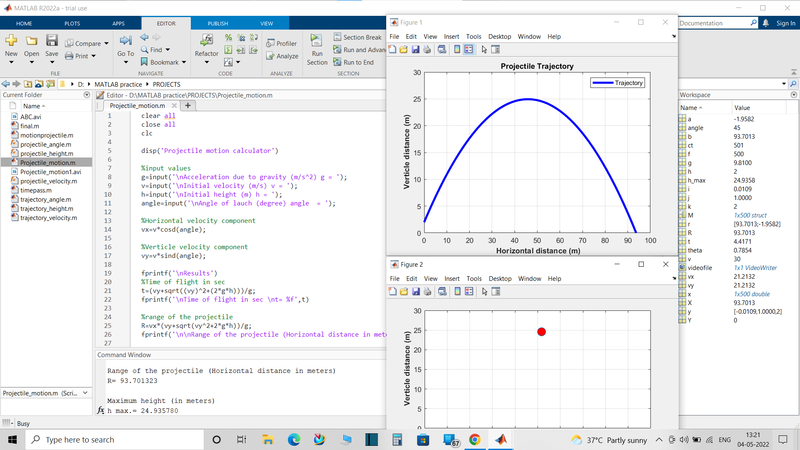
Task: Select Projectile_motion.avi in Current Folder
Action: tap(50, 172)
